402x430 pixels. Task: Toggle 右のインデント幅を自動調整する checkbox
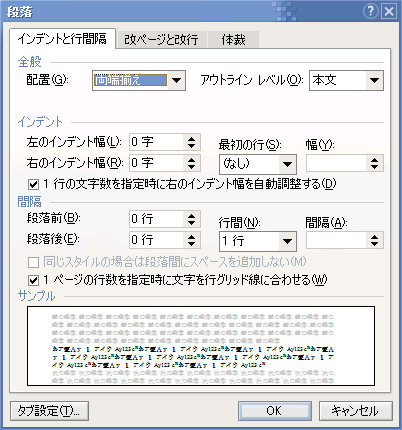pos(33,184)
